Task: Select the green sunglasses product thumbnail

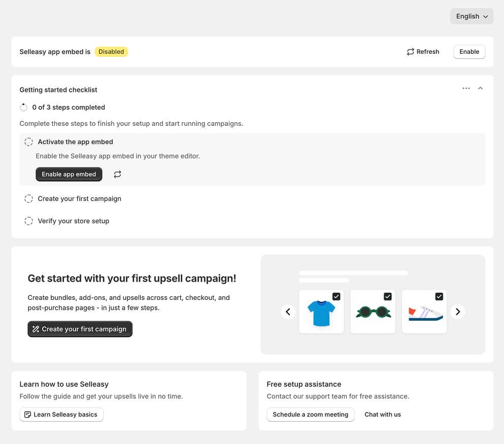Action: [373, 312]
